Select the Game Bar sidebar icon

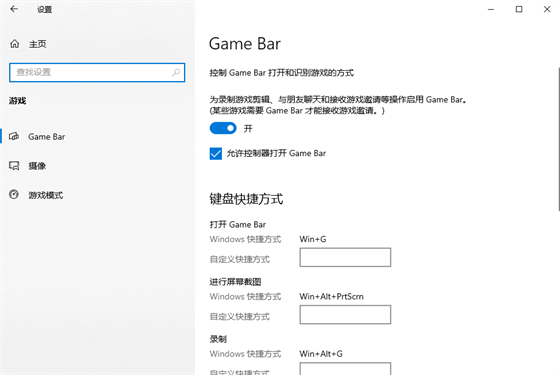14,136
